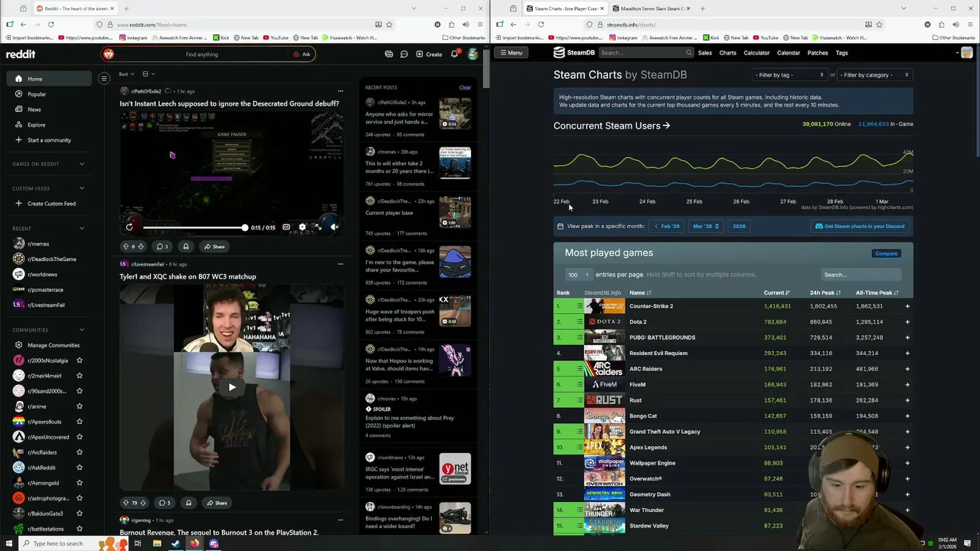Open options menu for Instant Leech post

[x=341, y=91]
